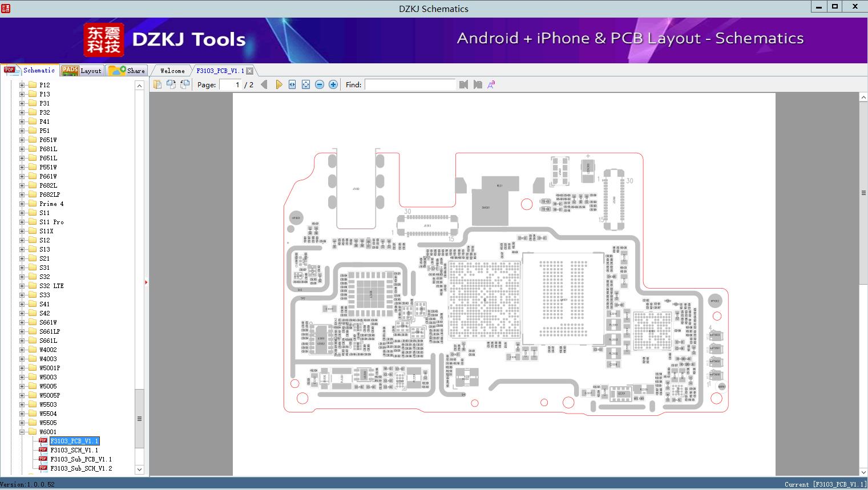Click the page number input box

[231, 84]
